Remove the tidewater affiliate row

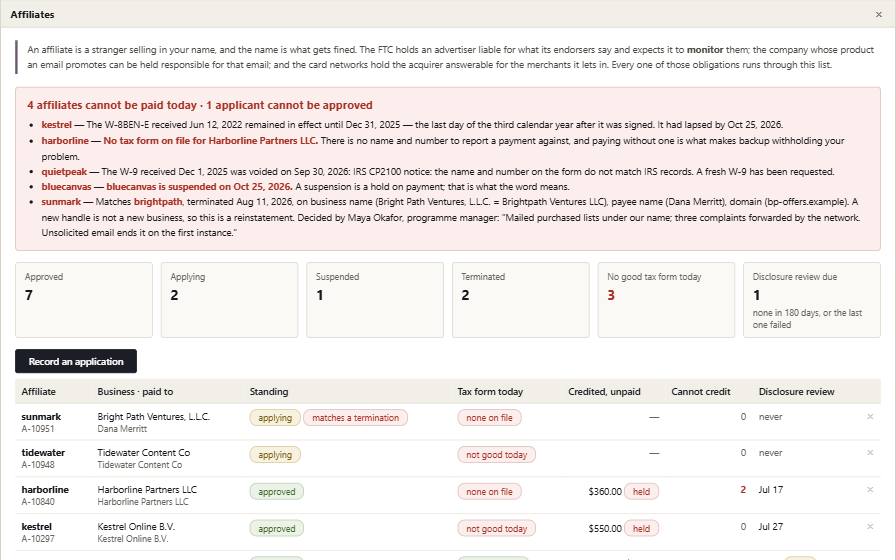tap(870, 453)
